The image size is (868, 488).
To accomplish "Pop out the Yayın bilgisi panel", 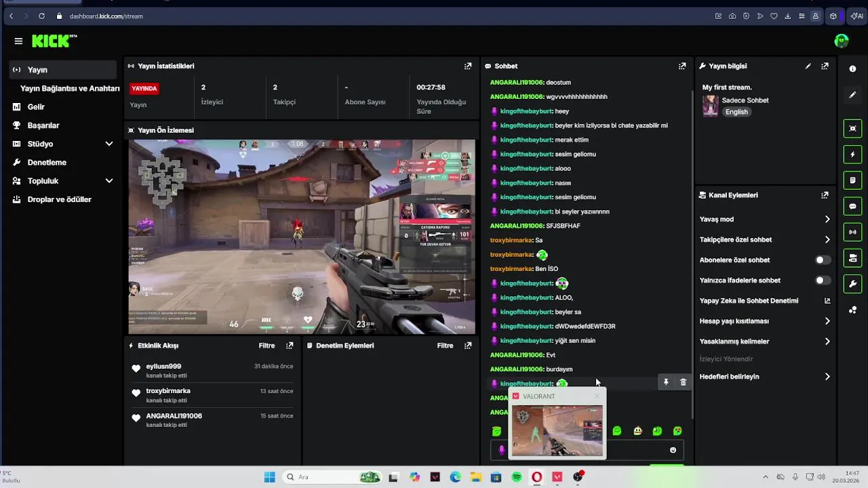I will click(x=825, y=66).
